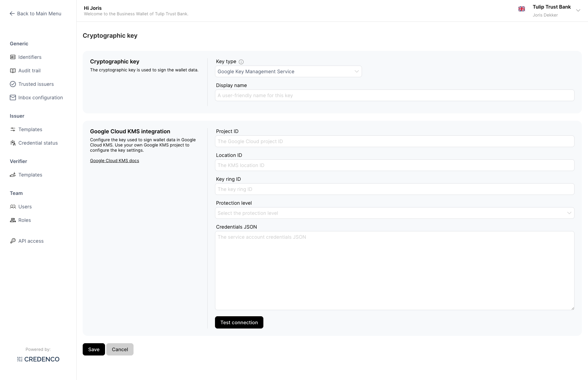Click the Inbox configuration envelope icon
The image size is (588, 380).
click(x=13, y=97)
